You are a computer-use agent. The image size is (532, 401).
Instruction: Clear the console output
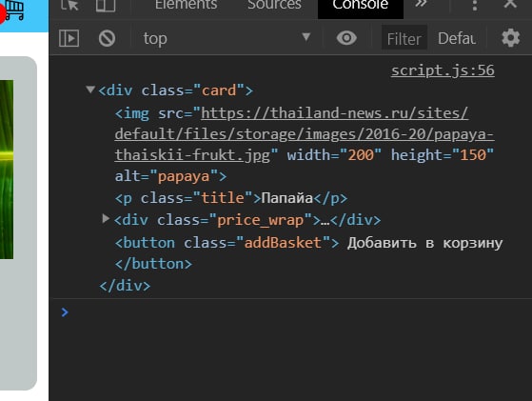(107, 38)
